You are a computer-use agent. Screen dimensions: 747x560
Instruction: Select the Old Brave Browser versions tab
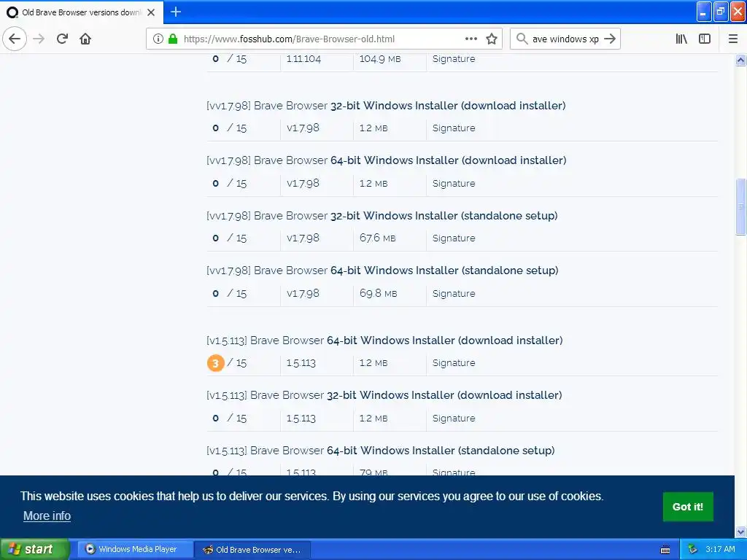pyautogui.click(x=82, y=12)
